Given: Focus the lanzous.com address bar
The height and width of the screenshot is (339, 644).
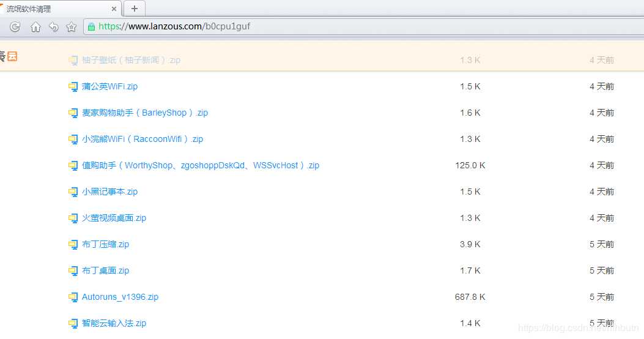Looking at the screenshot, I should pos(363,27).
